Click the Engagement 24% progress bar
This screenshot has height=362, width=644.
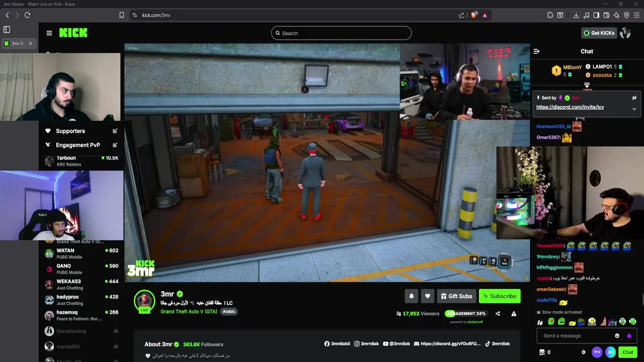[465, 314]
